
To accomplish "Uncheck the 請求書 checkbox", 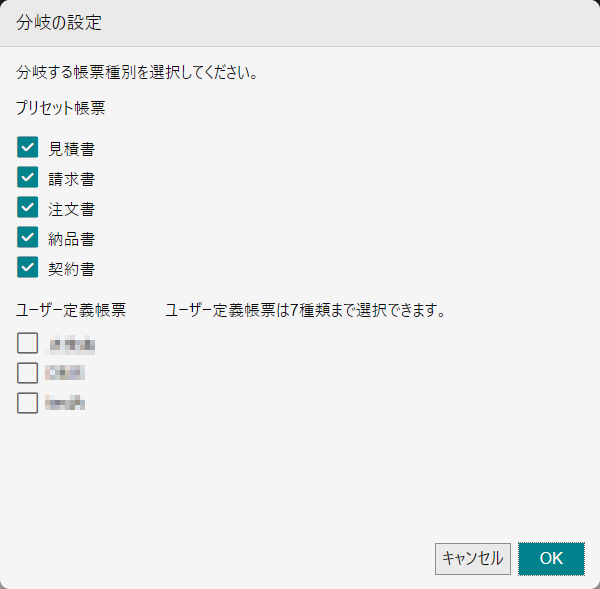I will point(28,177).
